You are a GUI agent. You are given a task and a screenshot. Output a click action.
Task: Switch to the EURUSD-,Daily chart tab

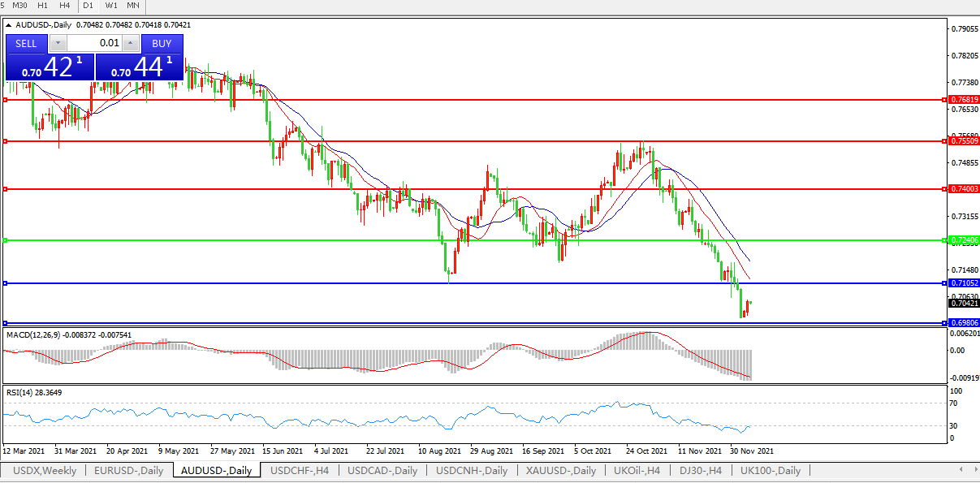(128, 471)
